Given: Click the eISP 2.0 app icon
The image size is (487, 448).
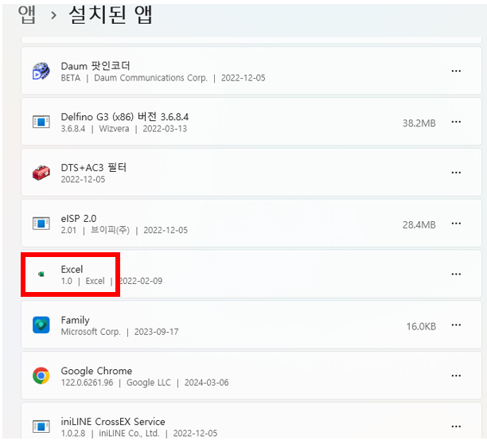Looking at the screenshot, I should point(41,223).
